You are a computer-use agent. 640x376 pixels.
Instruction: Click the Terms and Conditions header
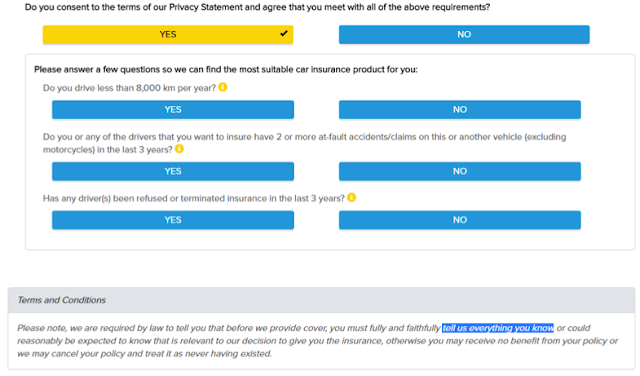[x=321, y=300]
